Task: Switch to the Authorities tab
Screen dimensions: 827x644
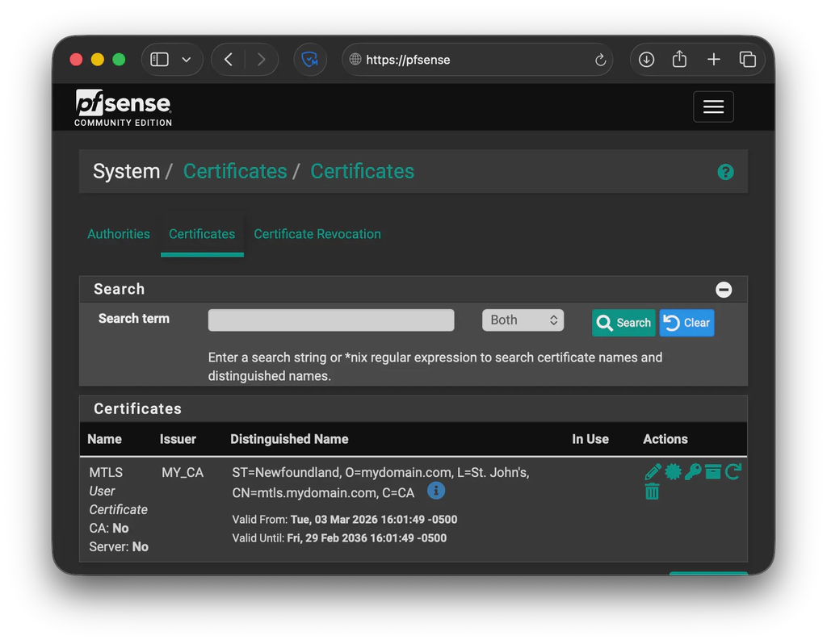Action: [119, 234]
